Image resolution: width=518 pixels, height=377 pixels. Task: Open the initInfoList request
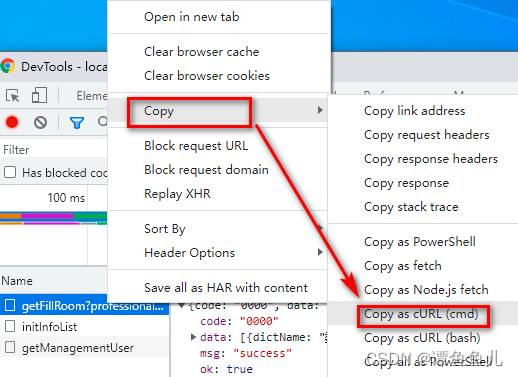coord(49,327)
